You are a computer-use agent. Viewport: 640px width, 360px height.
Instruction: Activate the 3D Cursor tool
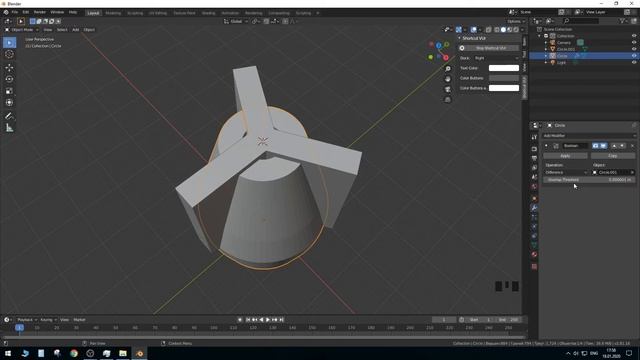pyautogui.click(x=9, y=54)
